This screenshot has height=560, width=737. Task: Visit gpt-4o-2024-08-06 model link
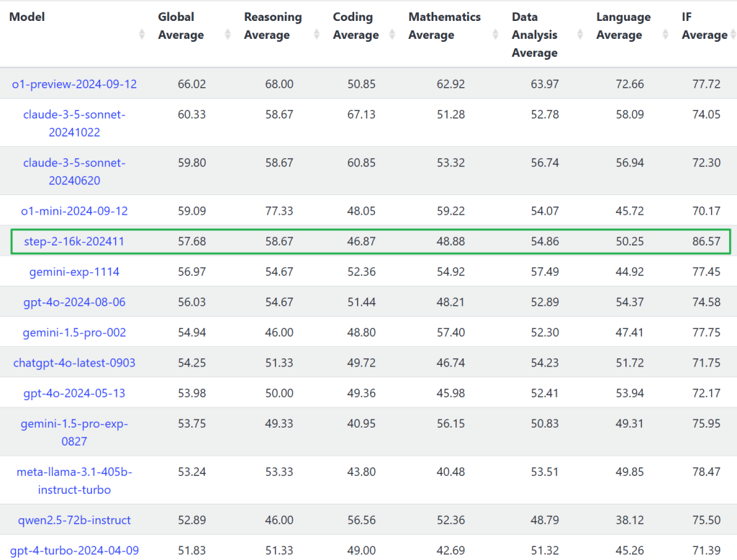[x=74, y=302]
